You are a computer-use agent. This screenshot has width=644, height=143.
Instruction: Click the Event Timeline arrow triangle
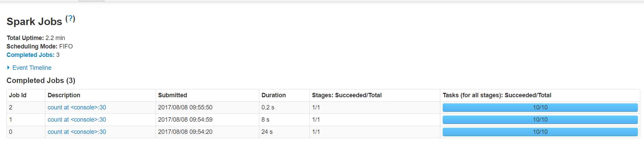click(x=8, y=68)
